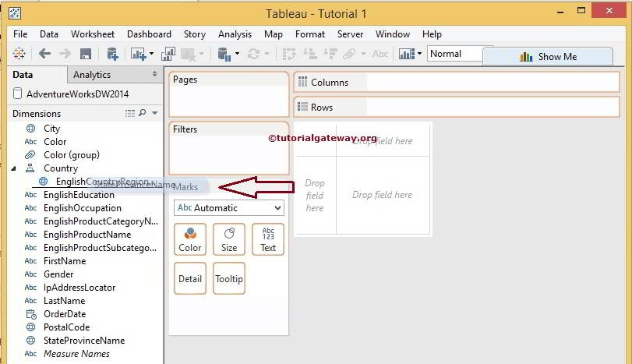Viewport: 632px width, 364px height.
Task: Click the Dimensions view-as-list icon
Action: pyautogui.click(x=130, y=113)
